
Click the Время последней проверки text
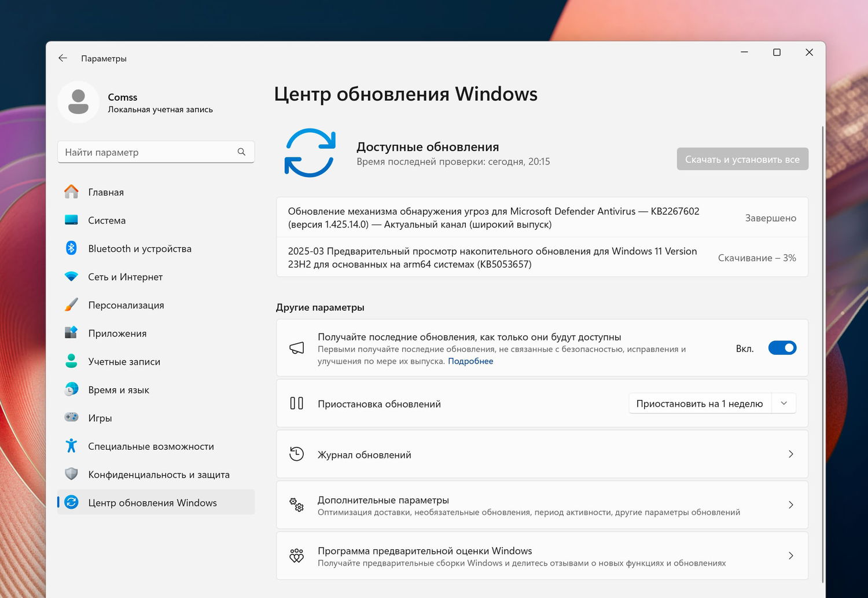click(453, 162)
